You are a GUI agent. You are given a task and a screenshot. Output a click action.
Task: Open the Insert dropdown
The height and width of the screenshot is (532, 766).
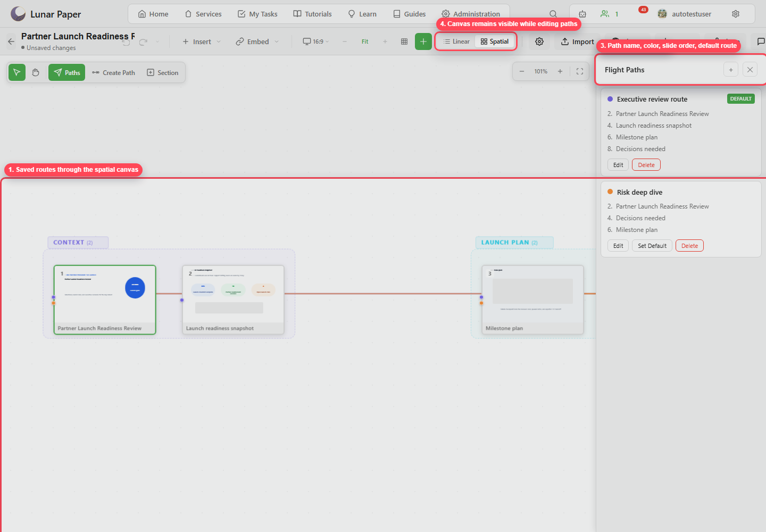tap(202, 41)
